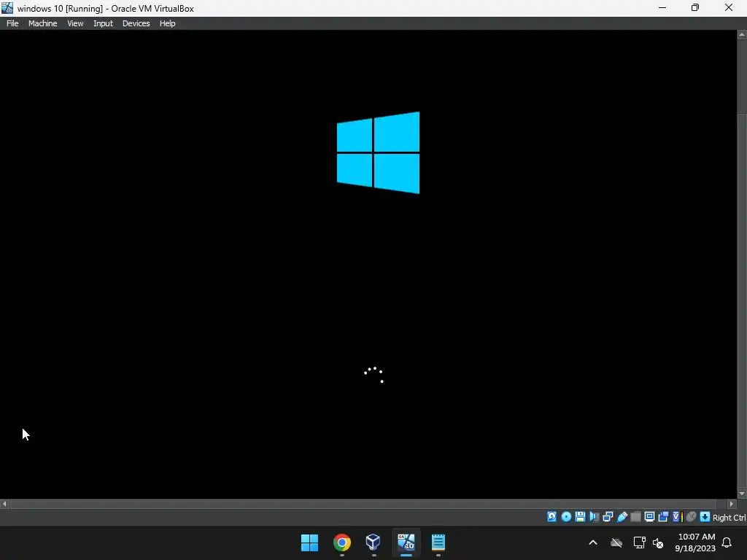747x560 pixels.
Task: Click the shared folders status icon
Action: point(635,517)
